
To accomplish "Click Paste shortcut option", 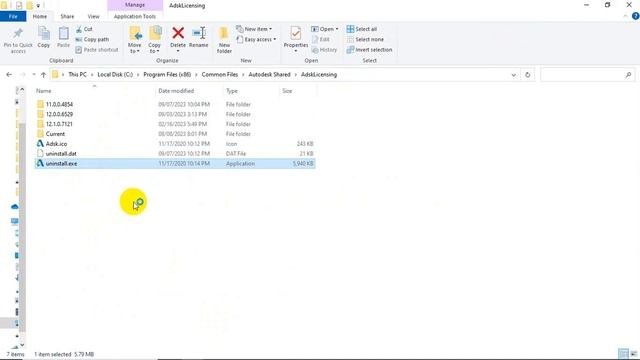I will pyautogui.click(x=97, y=50).
